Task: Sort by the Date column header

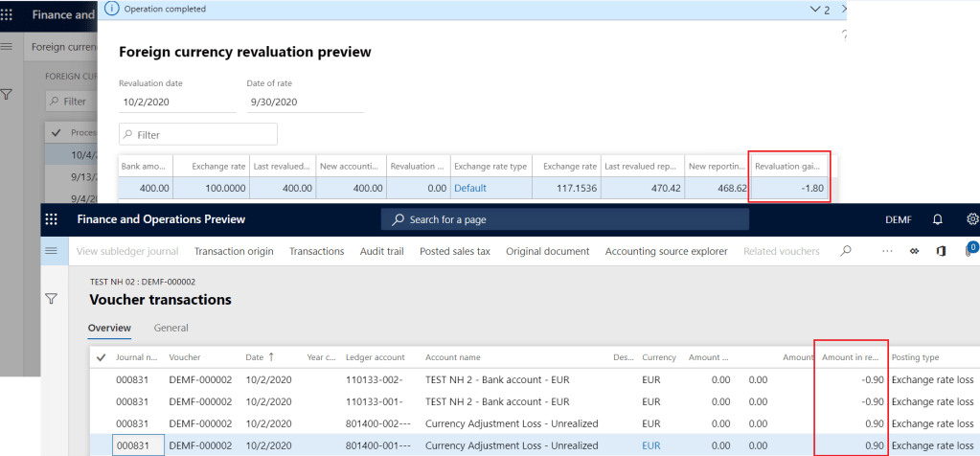Action: [254, 357]
